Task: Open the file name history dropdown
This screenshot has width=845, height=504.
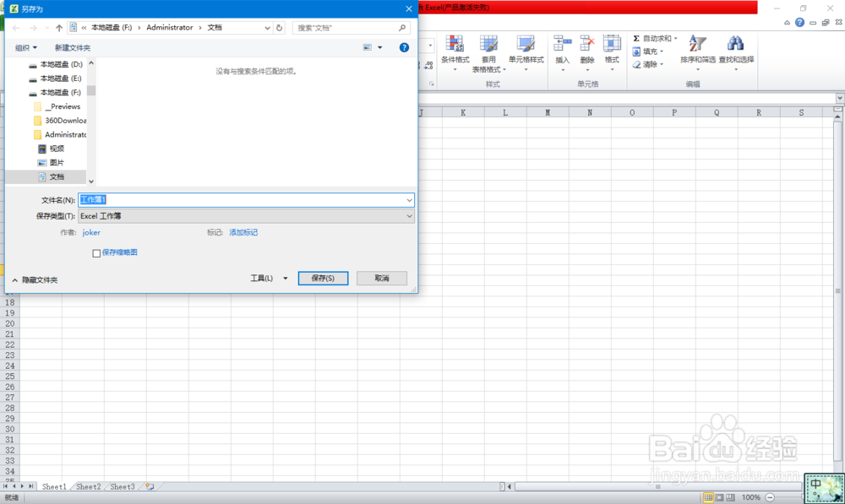Action: (409, 200)
